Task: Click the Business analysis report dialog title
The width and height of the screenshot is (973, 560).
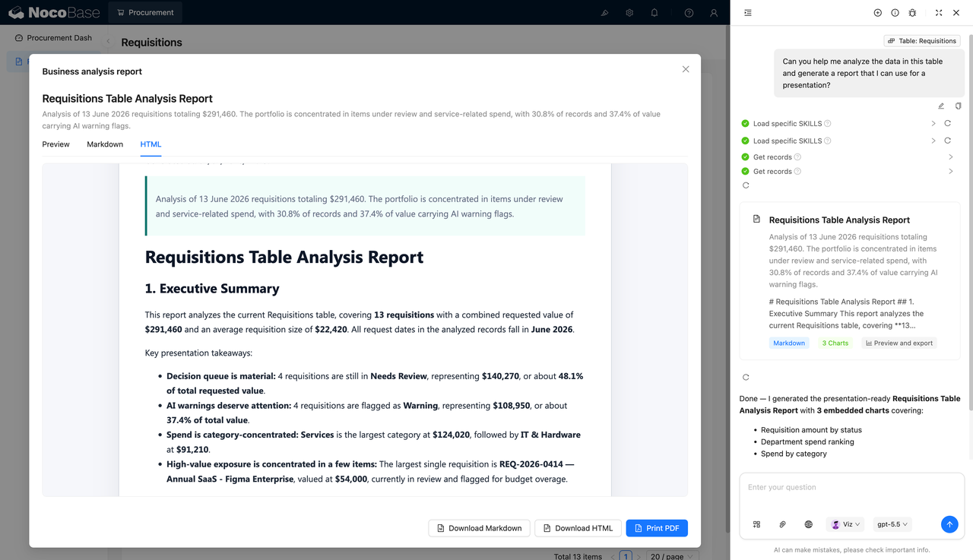Action: (x=92, y=71)
